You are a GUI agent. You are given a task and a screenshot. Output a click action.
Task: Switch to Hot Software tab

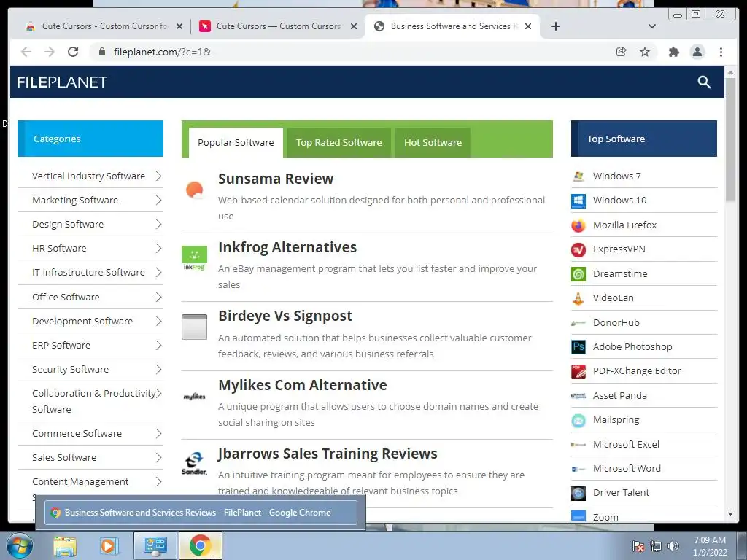tap(433, 142)
